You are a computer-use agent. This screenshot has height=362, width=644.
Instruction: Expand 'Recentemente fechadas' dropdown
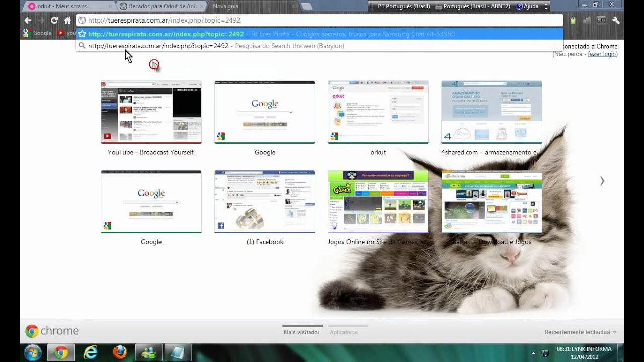[581, 332]
